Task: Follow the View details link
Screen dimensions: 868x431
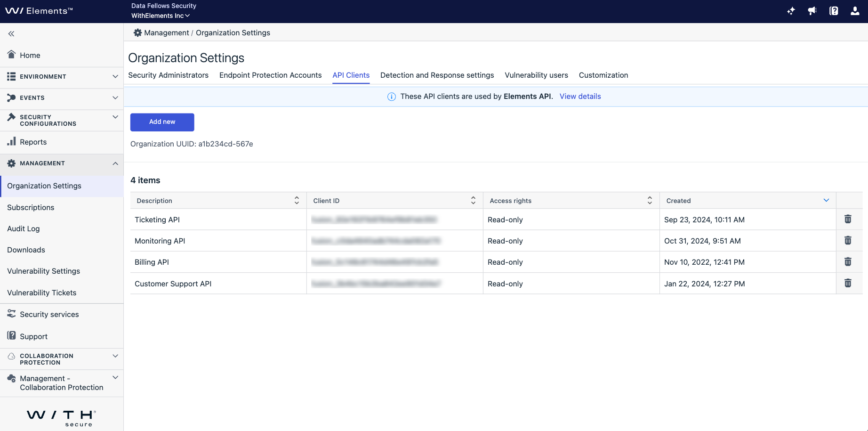Action: (x=580, y=97)
